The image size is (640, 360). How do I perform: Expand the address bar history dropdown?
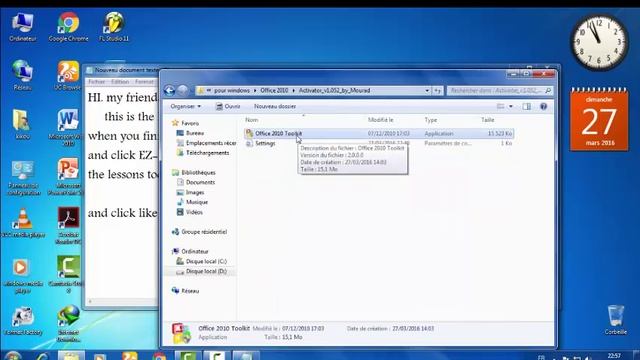(427, 90)
